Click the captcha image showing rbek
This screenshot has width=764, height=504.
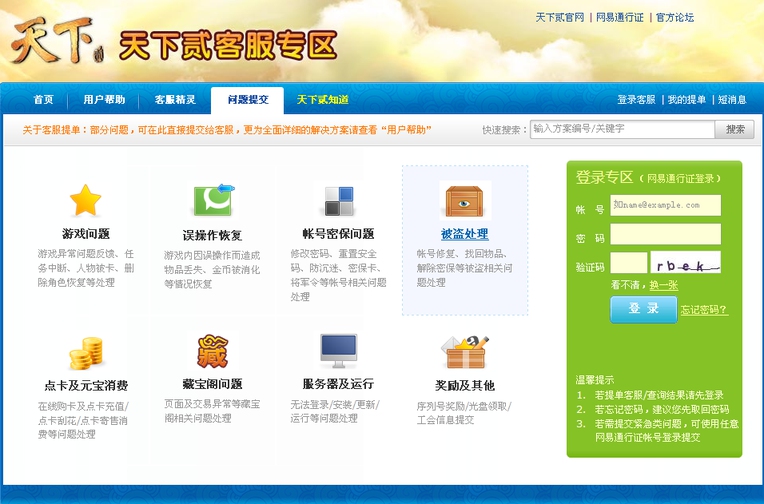[x=685, y=263]
